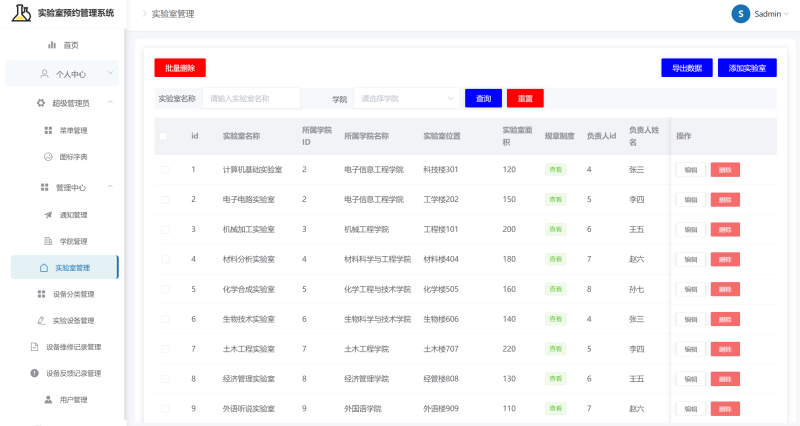Click the house icon beside 实验室管理
The height and width of the screenshot is (426, 800).
(44, 267)
